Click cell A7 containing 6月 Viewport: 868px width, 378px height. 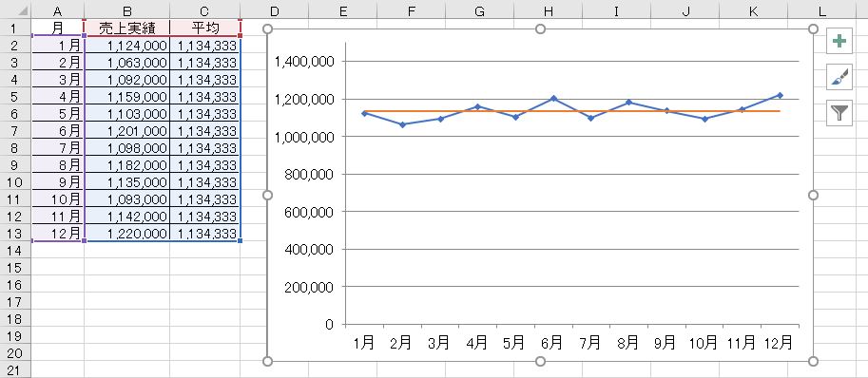click(58, 131)
